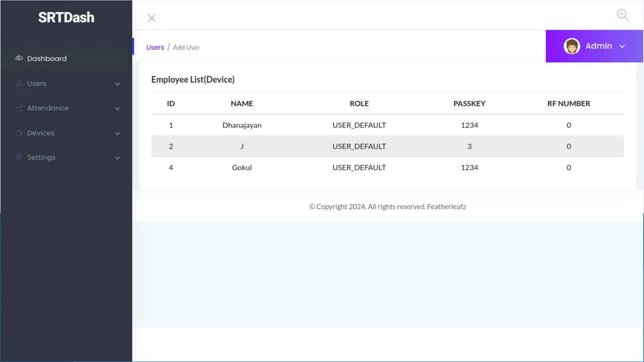Viewport: 644px width, 362px height.
Task: Click the Devices thumbs-up icon
Action: click(x=19, y=133)
